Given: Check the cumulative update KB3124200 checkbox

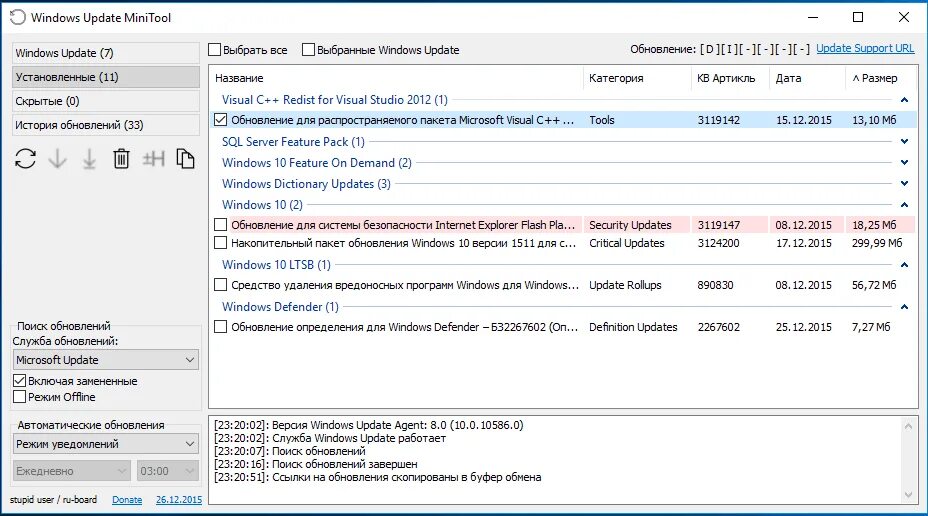Looking at the screenshot, I should 220,243.
